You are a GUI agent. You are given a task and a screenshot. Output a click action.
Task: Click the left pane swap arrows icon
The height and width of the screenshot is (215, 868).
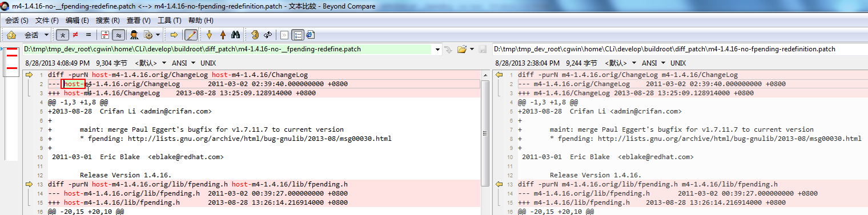pyautogui.click(x=448, y=50)
